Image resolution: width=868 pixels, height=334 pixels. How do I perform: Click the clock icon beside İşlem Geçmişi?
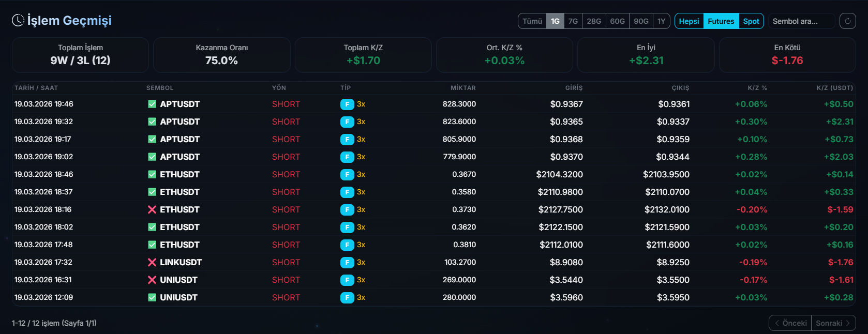18,20
